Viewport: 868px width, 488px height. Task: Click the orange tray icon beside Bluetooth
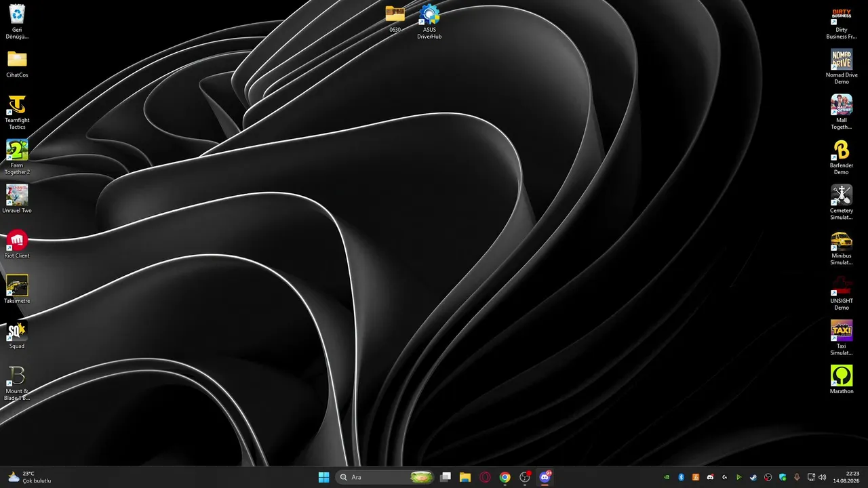point(696,477)
